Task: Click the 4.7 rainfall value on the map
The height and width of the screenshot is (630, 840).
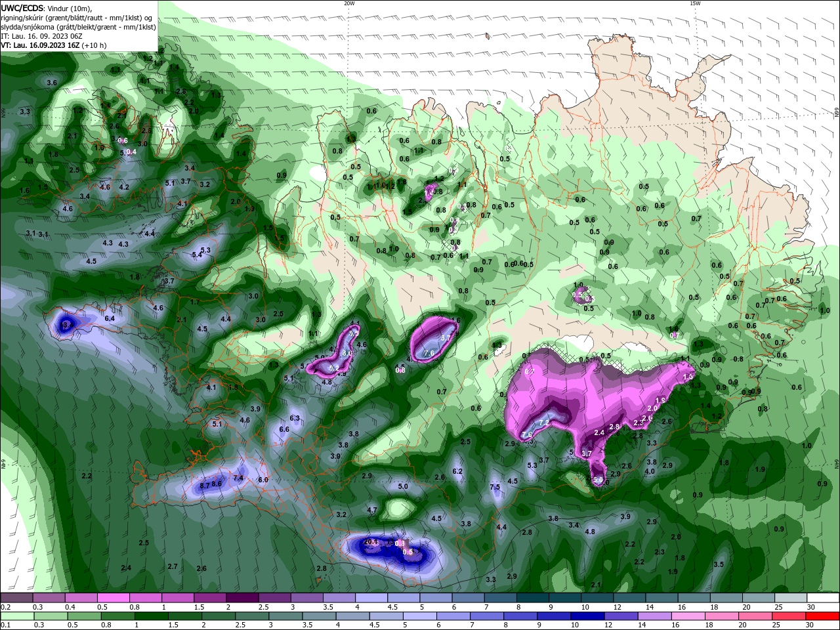Action: [372, 510]
